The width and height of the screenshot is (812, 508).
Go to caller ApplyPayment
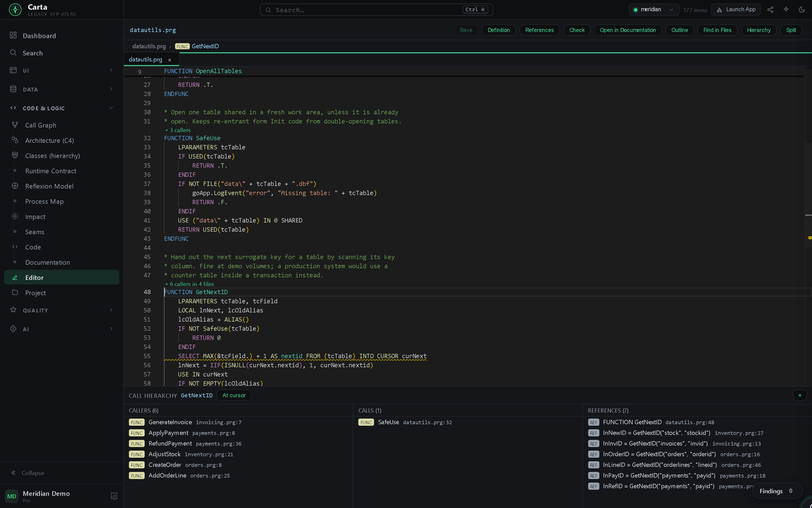pos(182,433)
